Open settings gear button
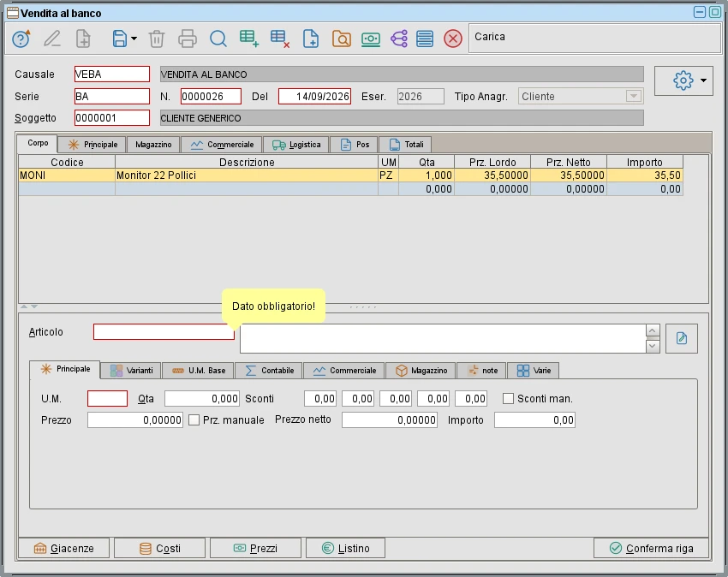Image resolution: width=728 pixels, height=577 pixels. pos(683,80)
